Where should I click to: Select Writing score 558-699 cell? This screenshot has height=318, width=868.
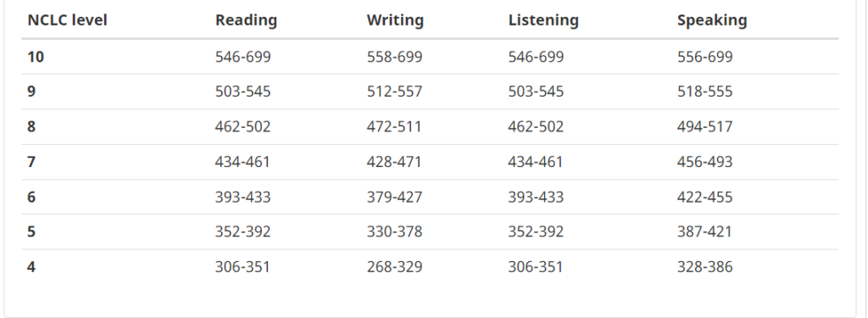[394, 57]
